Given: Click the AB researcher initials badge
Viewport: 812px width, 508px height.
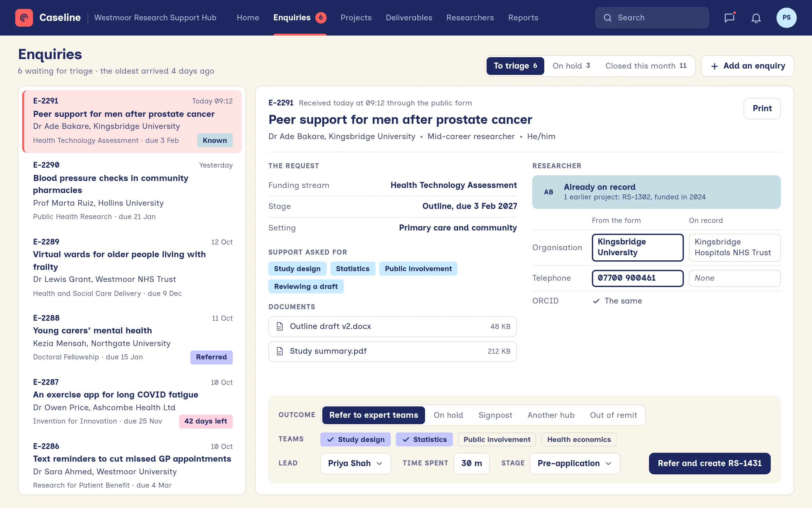Looking at the screenshot, I should click(549, 192).
